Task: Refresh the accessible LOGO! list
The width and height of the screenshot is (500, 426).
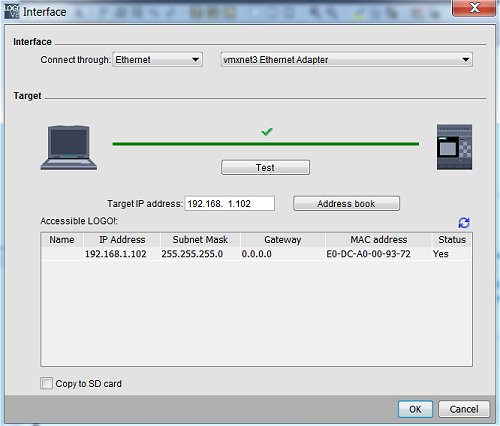Action: tap(464, 223)
